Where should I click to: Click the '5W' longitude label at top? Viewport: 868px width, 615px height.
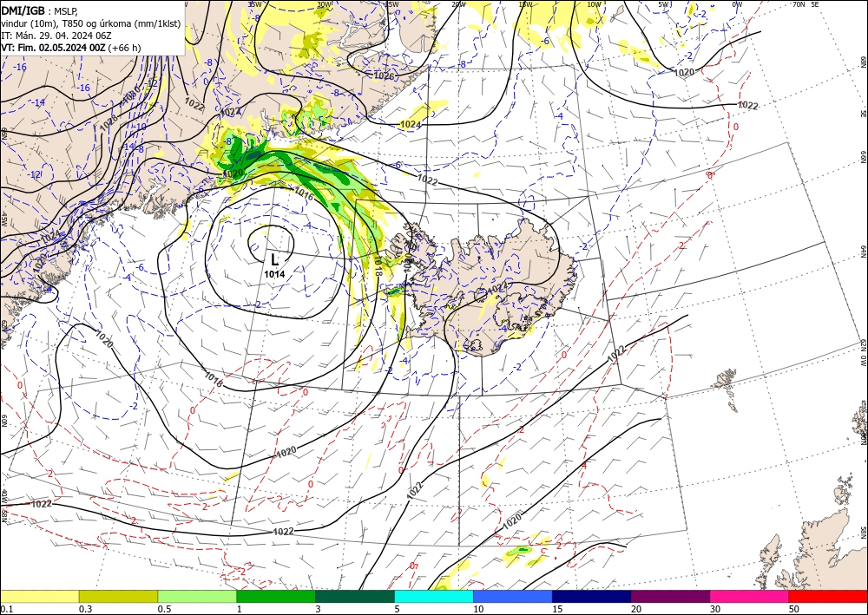pyautogui.click(x=664, y=4)
